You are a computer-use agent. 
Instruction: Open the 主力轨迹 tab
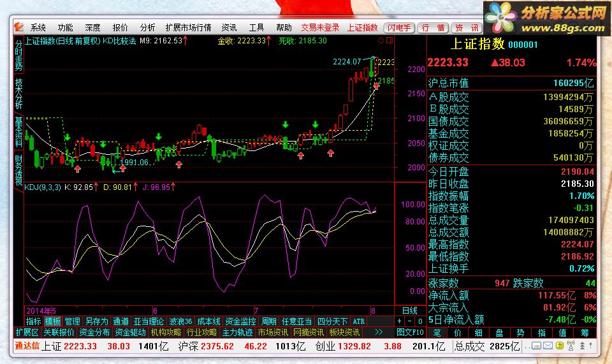click(x=237, y=332)
